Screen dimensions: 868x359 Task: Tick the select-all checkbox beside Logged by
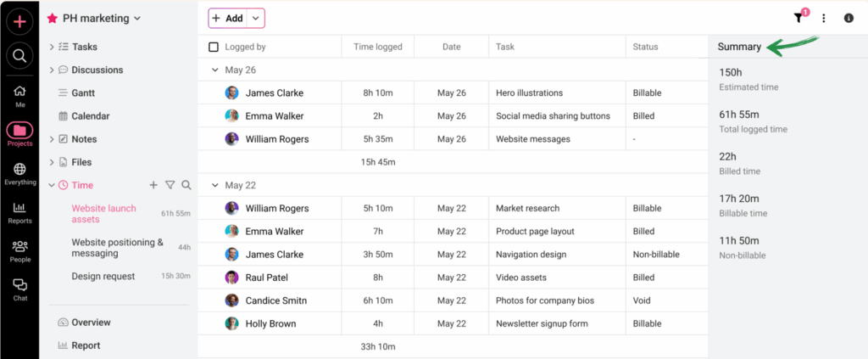click(x=213, y=47)
